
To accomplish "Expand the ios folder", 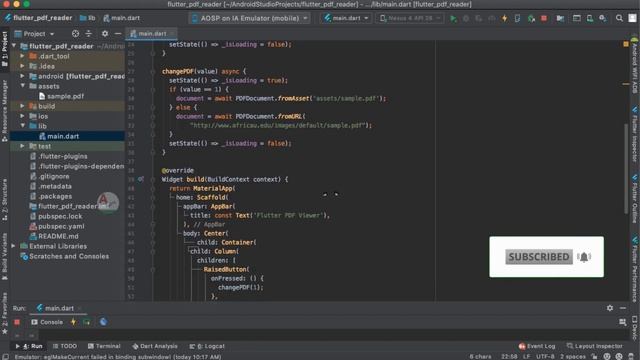I will 22,116.
